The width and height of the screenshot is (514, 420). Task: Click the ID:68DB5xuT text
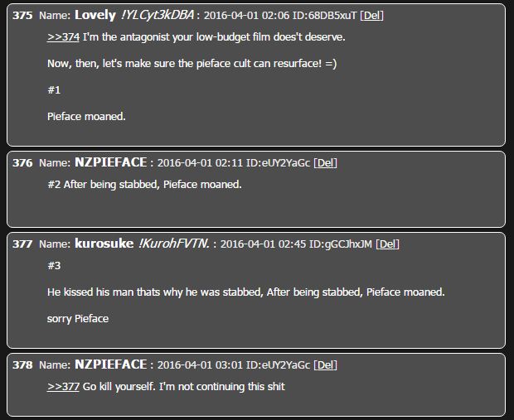pyautogui.click(x=324, y=16)
